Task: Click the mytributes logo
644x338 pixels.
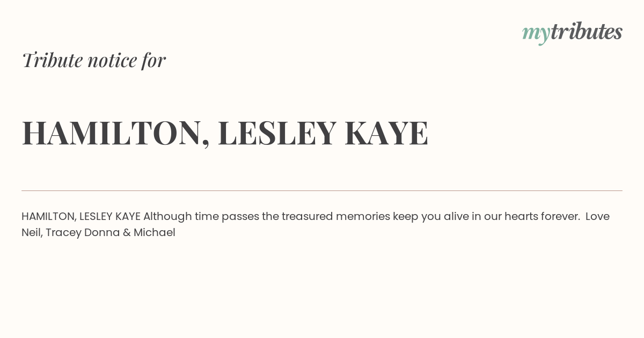Action: pos(572,33)
